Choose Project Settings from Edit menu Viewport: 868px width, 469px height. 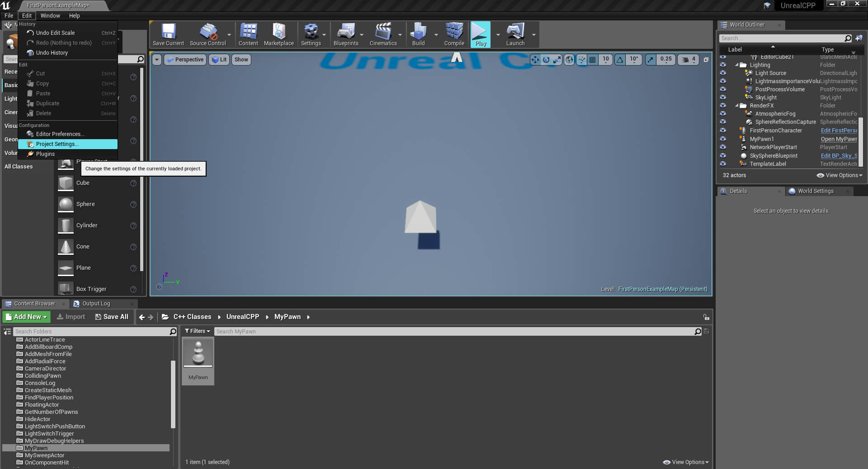tap(68, 144)
